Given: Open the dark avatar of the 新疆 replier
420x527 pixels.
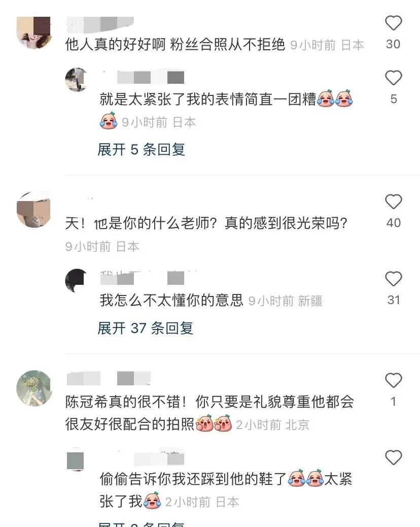Looking at the screenshot, I should pos(76,281).
